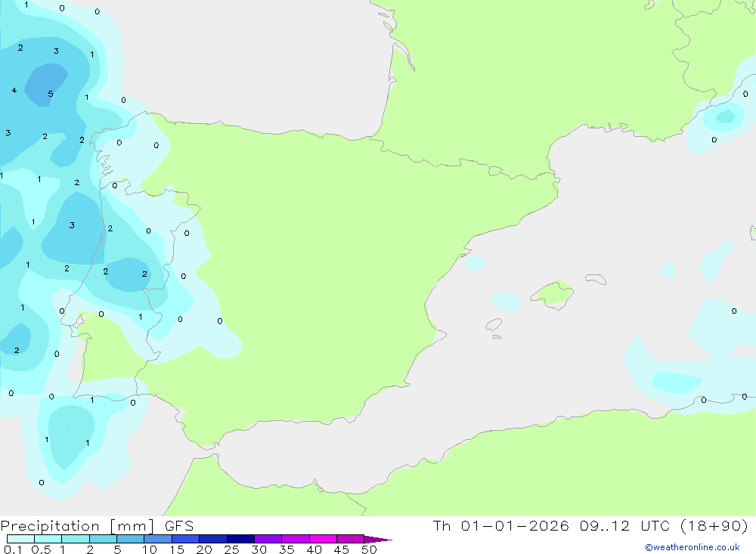756x554 pixels.
Task: Click the "GFS" model label
Action: point(179,526)
